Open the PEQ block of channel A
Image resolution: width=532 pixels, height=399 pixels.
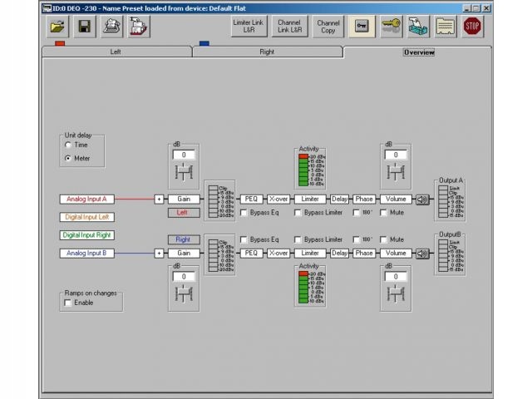coord(251,199)
